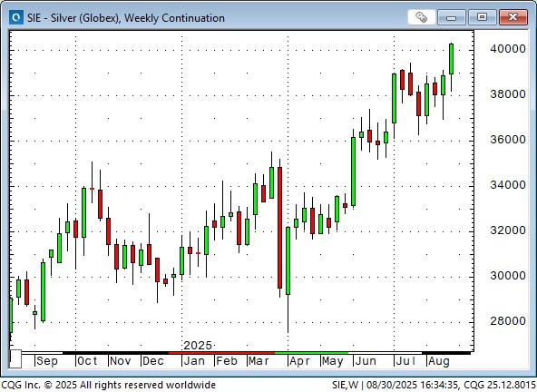Click the 2025 year marker

click(198, 346)
